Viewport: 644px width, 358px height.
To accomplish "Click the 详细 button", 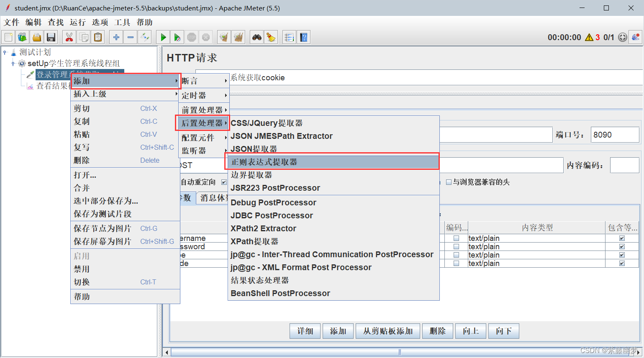I will 305,331.
